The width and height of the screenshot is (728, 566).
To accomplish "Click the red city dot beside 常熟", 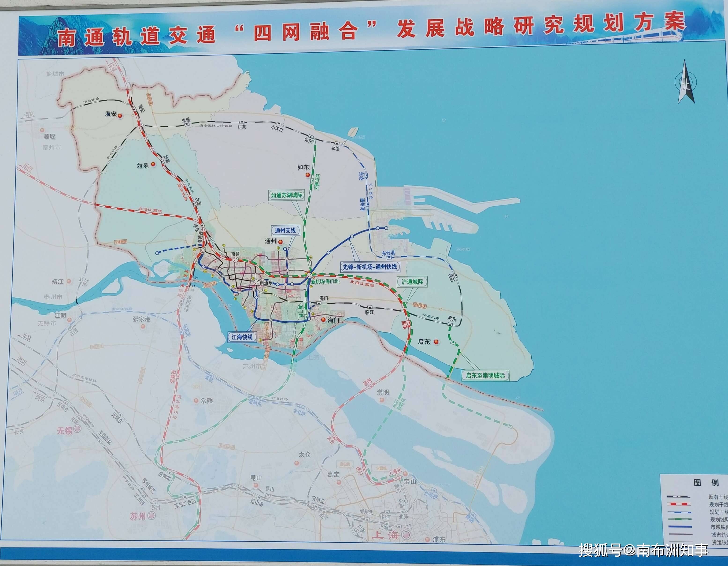I will click(196, 400).
